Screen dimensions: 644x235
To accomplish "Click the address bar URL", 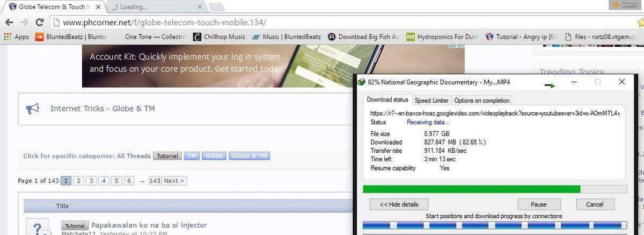I will coord(164,23).
